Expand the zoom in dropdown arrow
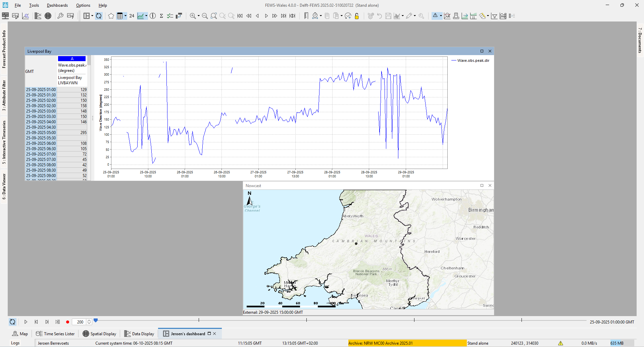 coord(198,16)
